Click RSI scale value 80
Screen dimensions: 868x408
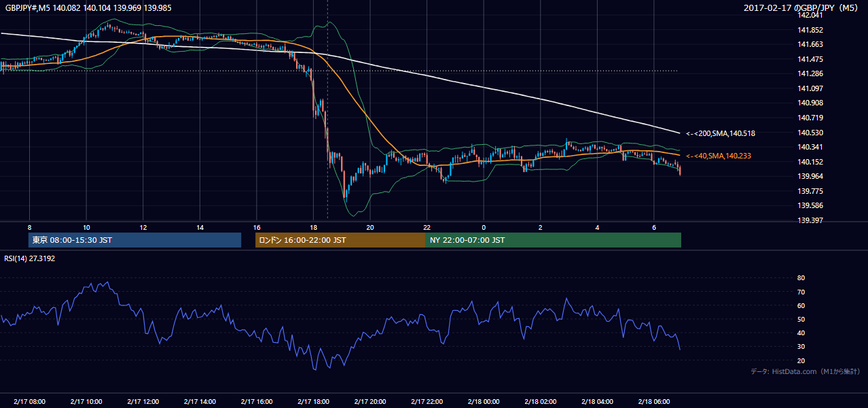tap(801, 278)
